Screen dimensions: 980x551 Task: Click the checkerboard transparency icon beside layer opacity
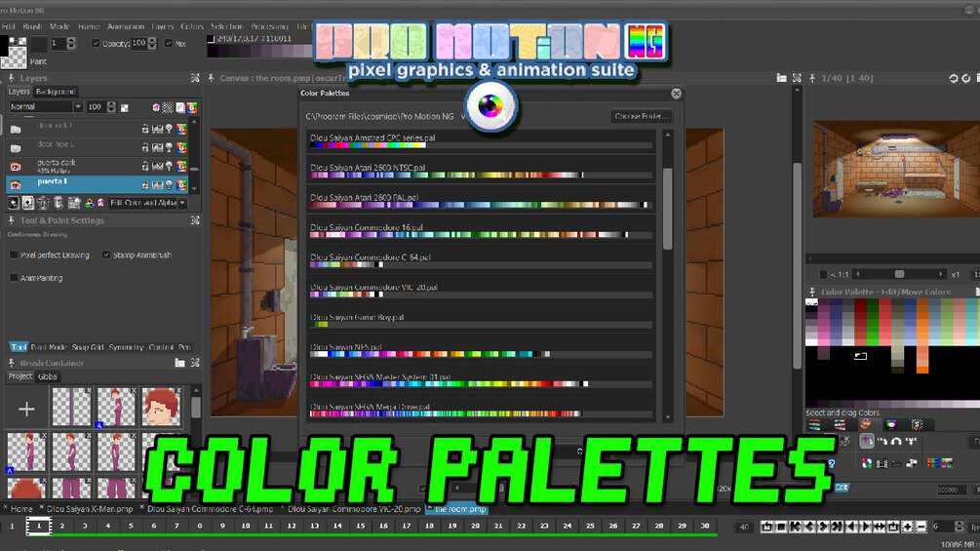coord(125,107)
